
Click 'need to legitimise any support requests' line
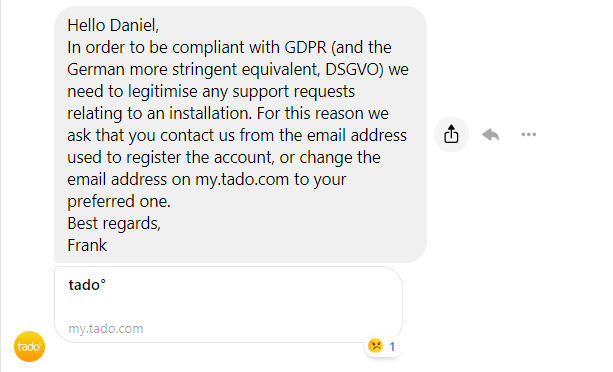click(x=211, y=91)
